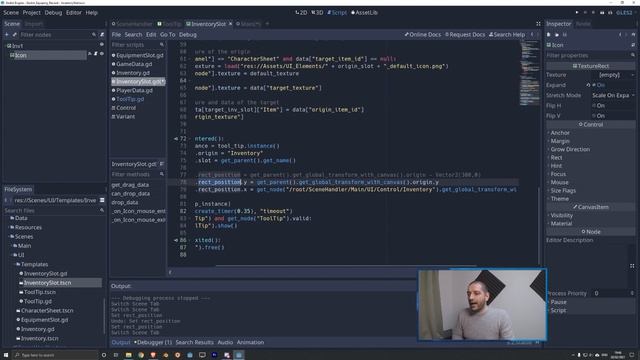This screenshot has width=640, height=360.
Task: Open the Editor menu
Action: pyautogui.click(x=74, y=13)
